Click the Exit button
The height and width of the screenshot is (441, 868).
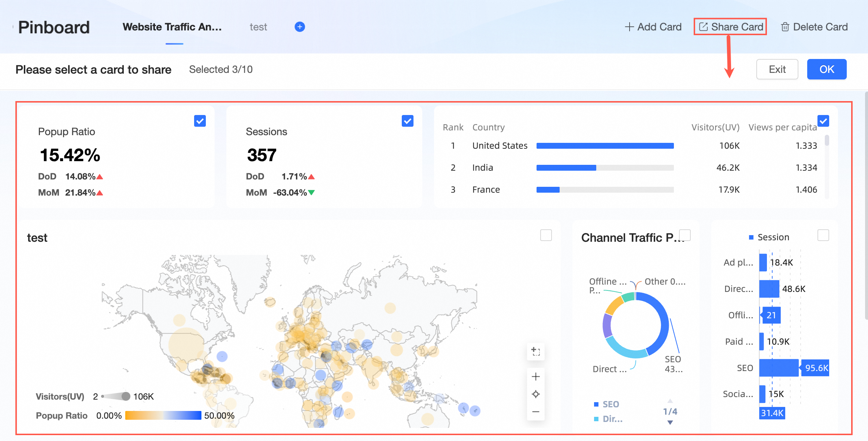pyautogui.click(x=777, y=69)
